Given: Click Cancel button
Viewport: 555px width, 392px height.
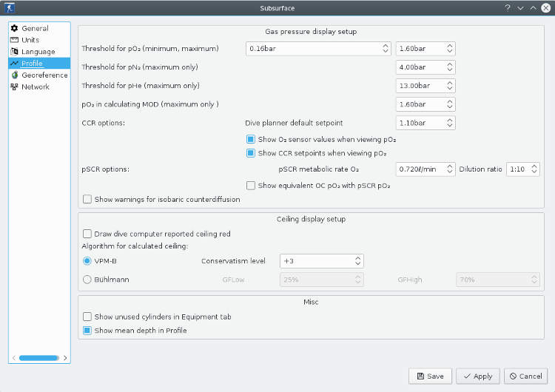Looking at the screenshot, I should tap(525, 376).
